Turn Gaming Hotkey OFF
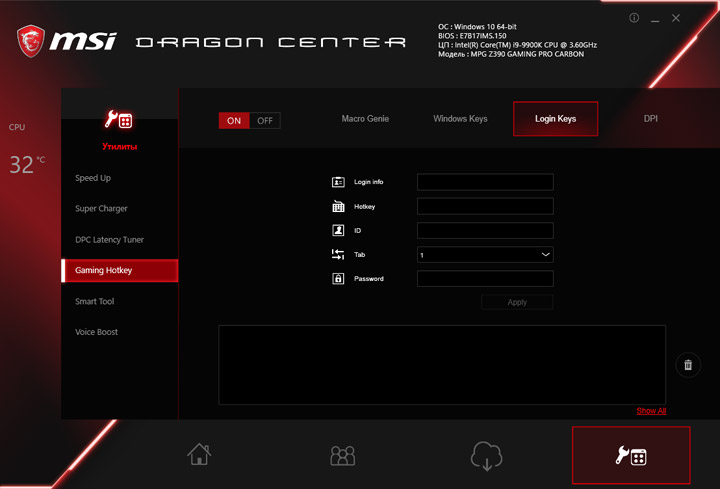 [265, 121]
